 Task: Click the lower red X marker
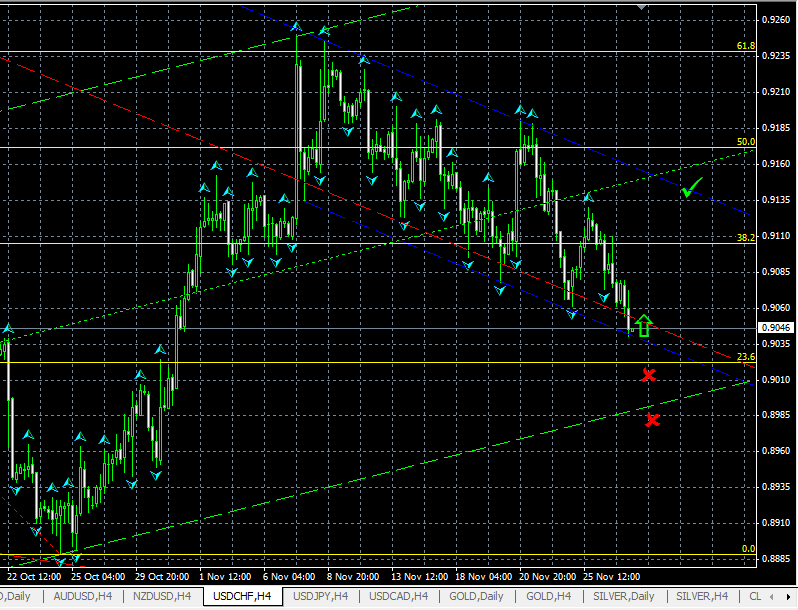coord(653,420)
